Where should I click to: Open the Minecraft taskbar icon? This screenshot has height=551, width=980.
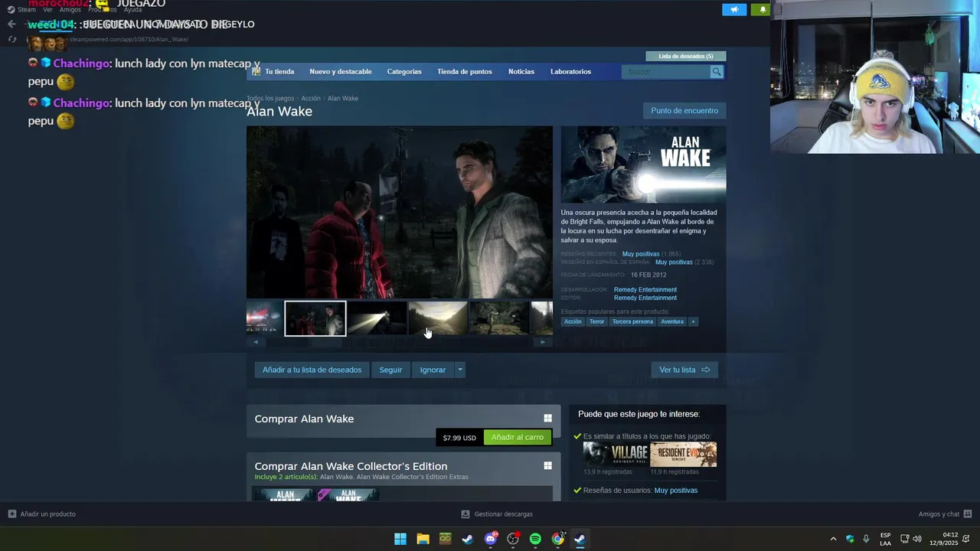445,539
